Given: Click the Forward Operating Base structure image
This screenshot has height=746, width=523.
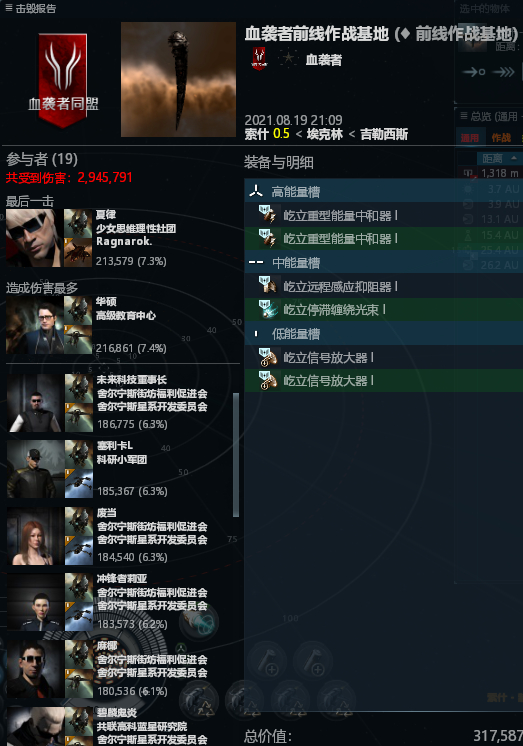Looking at the screenshot, I should [178, 79].
